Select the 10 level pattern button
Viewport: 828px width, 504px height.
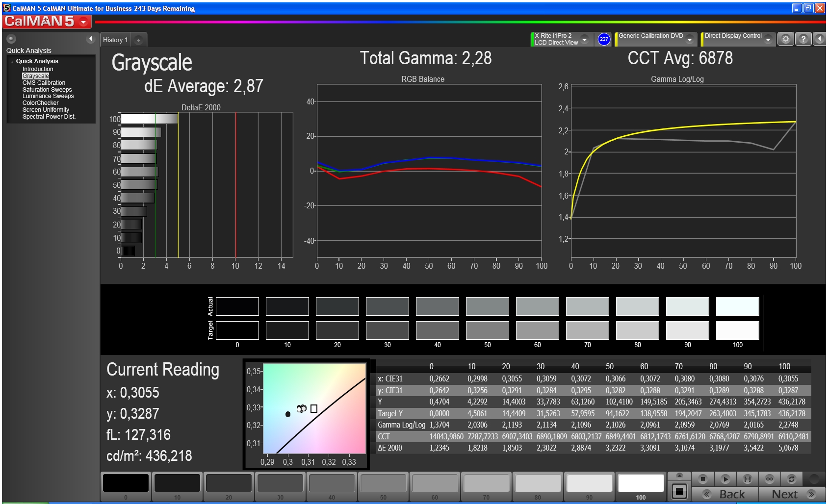click(x=177, y=487)
